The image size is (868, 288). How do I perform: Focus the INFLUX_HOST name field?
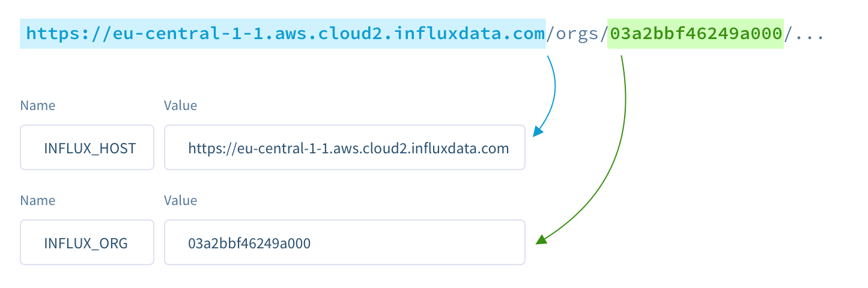click(87, 147)
